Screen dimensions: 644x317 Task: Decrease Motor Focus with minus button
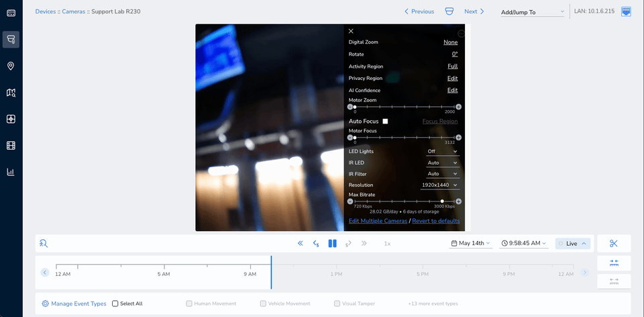pos(350,138)
